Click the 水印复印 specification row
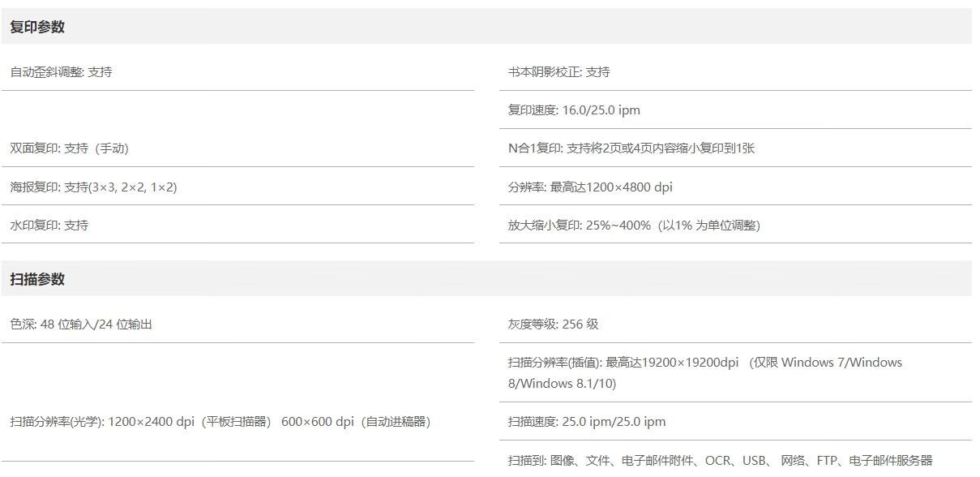Image resolution: width=980 pixels, height=477 pixels. (x=49, y=225)
